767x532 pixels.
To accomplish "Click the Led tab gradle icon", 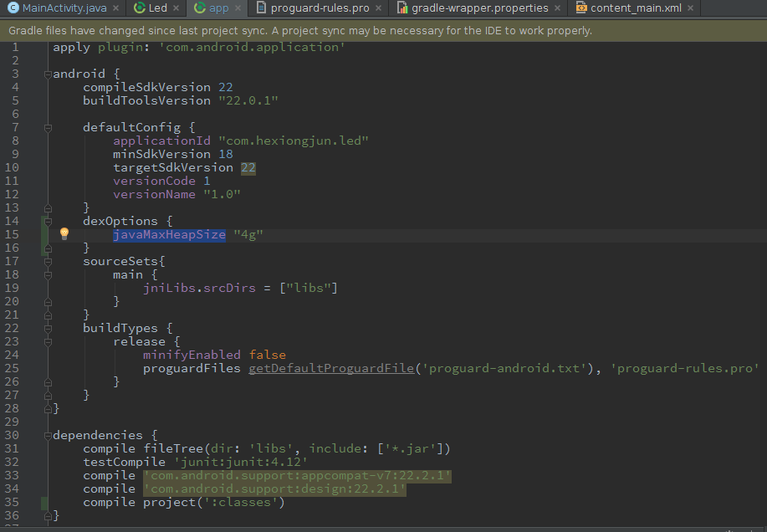I will point(140,8).
